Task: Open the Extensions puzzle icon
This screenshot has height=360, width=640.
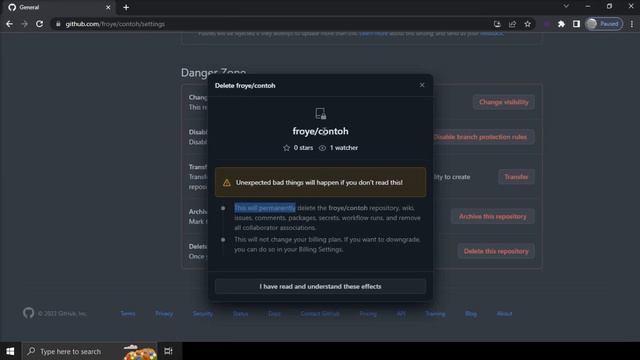Action: point(561,24)
